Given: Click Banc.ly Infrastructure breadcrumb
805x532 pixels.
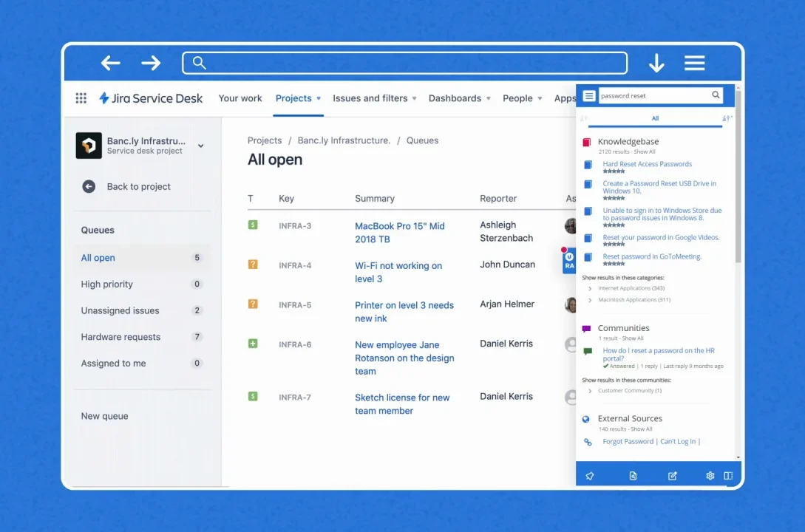Looking at the screenshot, I should pos(344,140).
